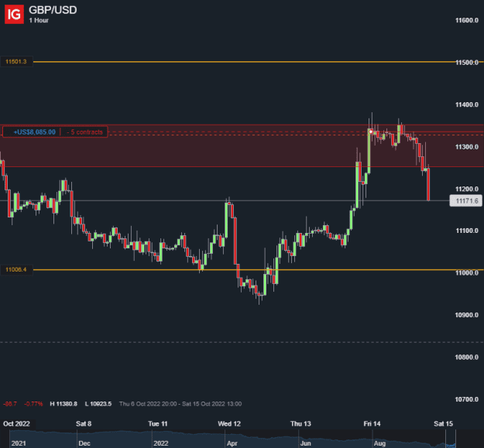
Task: Click the IG logo icon
Action: point(14,14)
